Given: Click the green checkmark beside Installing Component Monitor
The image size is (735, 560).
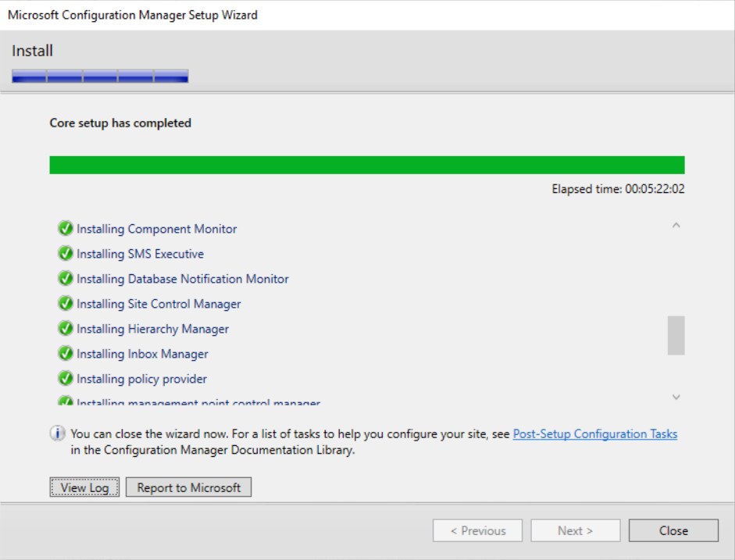Looking at the screenshot, I should pyautogui.click(x=66, y=229).
